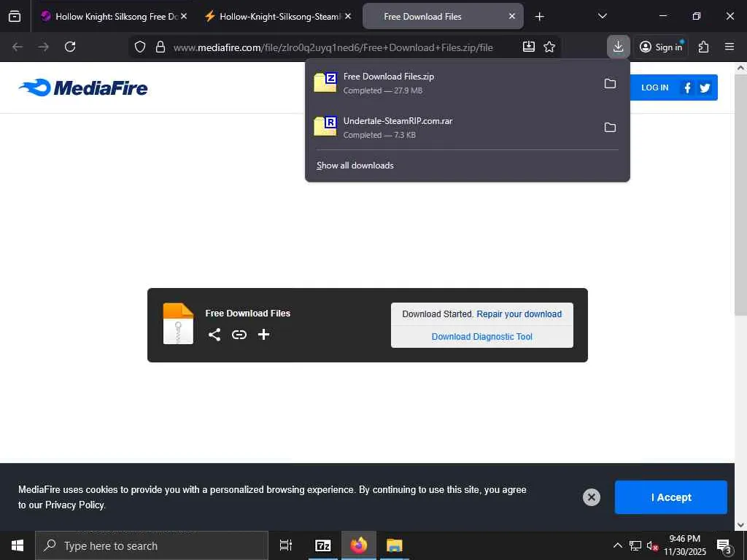Click the page vertical scrollbar thumb

coord(740,195)
